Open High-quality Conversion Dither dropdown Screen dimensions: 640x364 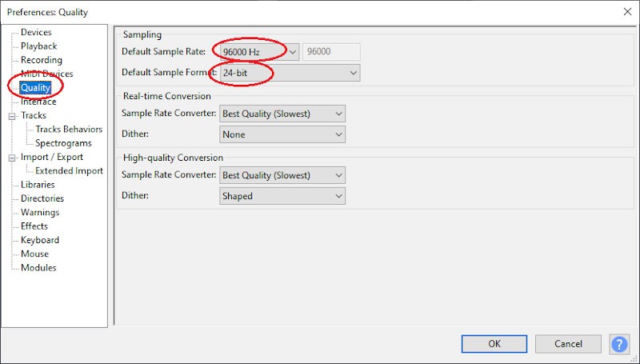click(282, 196)
